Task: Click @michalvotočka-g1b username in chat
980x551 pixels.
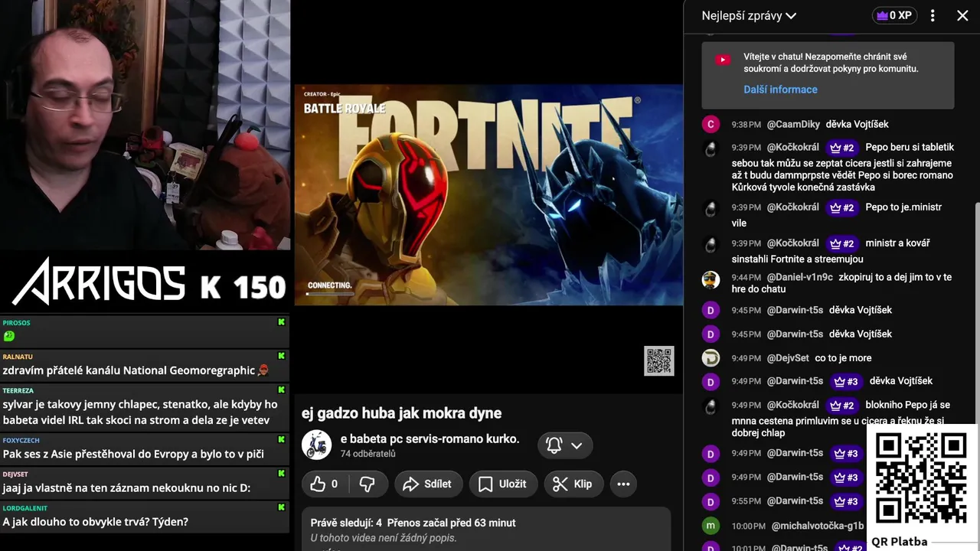Action: coord(818,526)
